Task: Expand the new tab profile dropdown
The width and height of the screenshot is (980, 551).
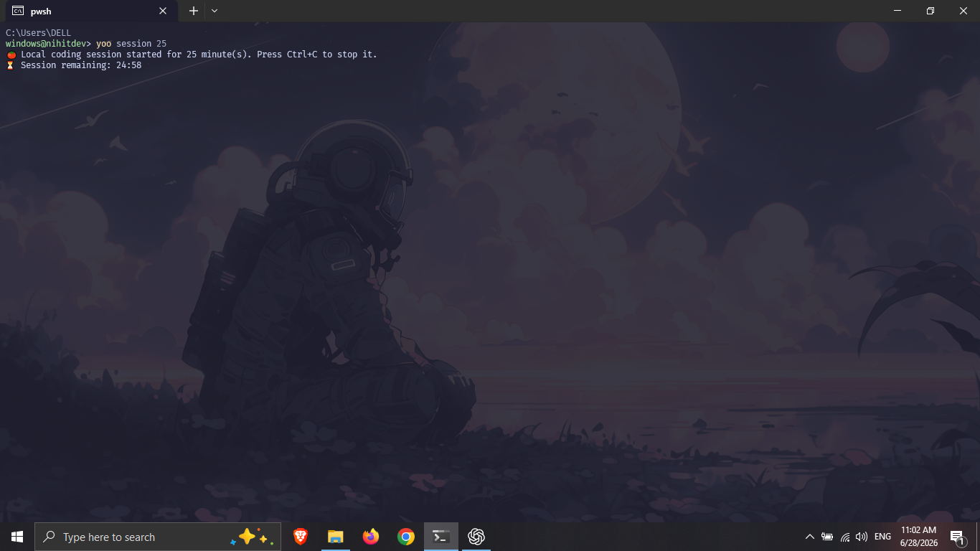Action: (x=215, y=11)
